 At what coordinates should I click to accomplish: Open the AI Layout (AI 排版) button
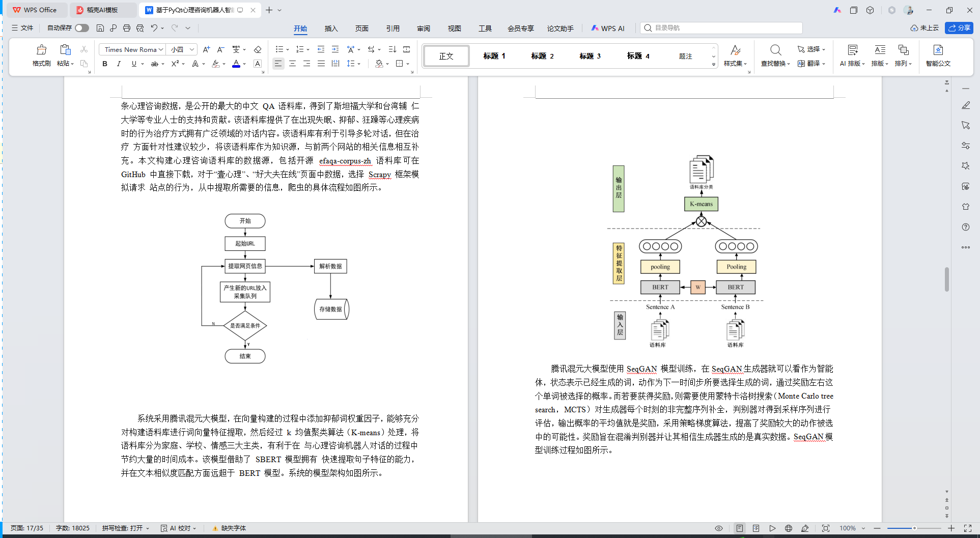coord(852,55)
